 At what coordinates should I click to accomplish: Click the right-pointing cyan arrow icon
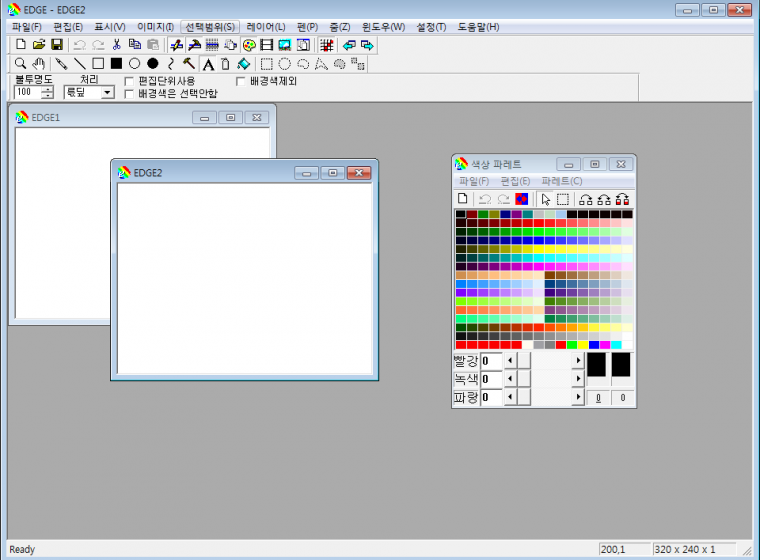coord(367,45)
